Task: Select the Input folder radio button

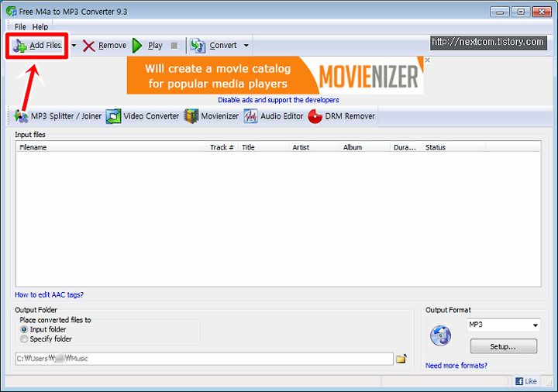Action: 24,329
